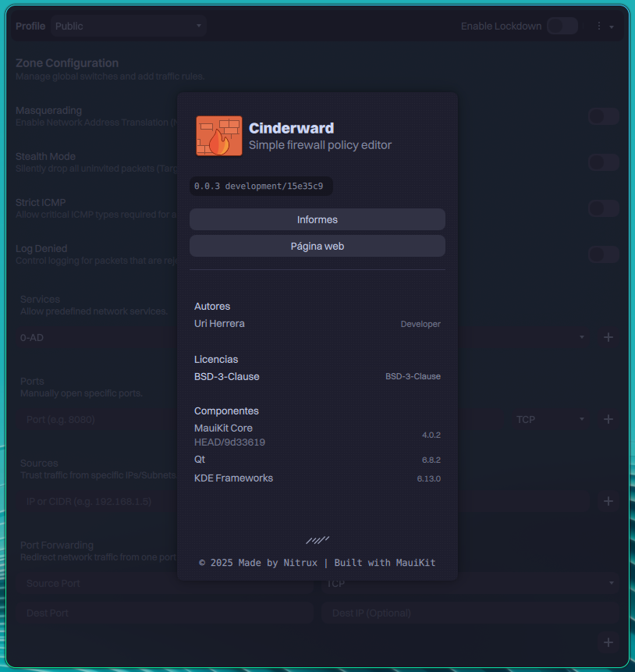Turn on Stealth Mode switch

click(603, 162)
